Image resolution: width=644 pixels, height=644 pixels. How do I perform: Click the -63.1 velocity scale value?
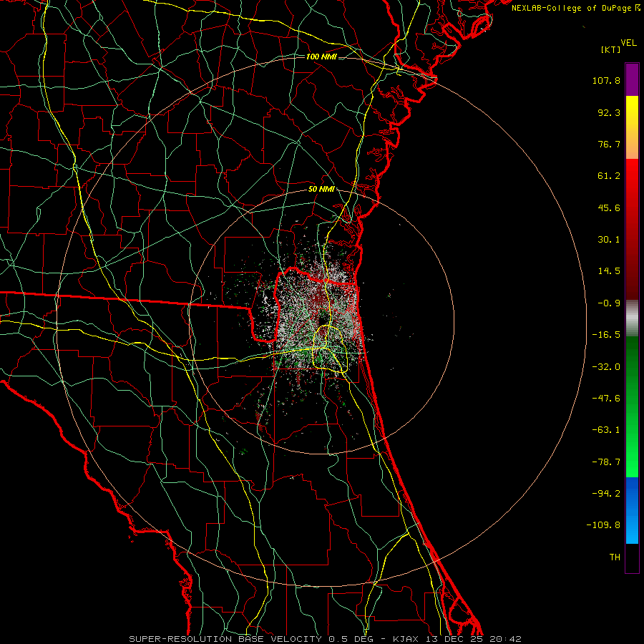[x=606, y=430]
